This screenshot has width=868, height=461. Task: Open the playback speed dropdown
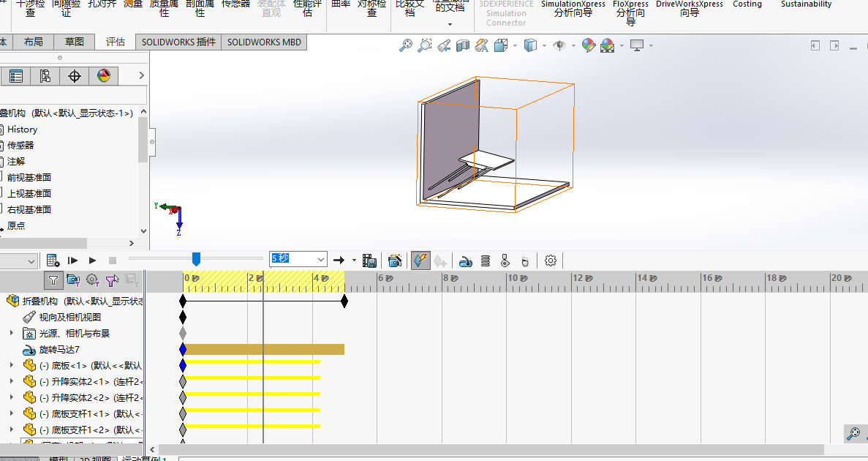320,260
